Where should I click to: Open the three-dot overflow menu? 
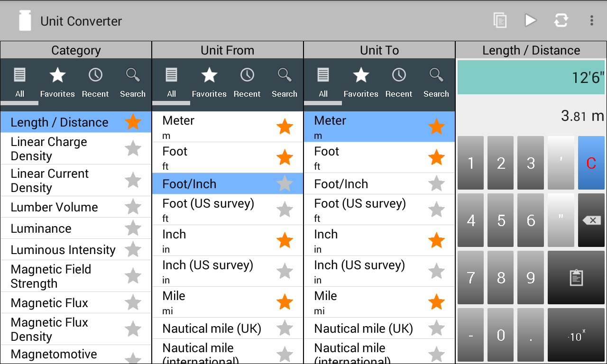591,20
